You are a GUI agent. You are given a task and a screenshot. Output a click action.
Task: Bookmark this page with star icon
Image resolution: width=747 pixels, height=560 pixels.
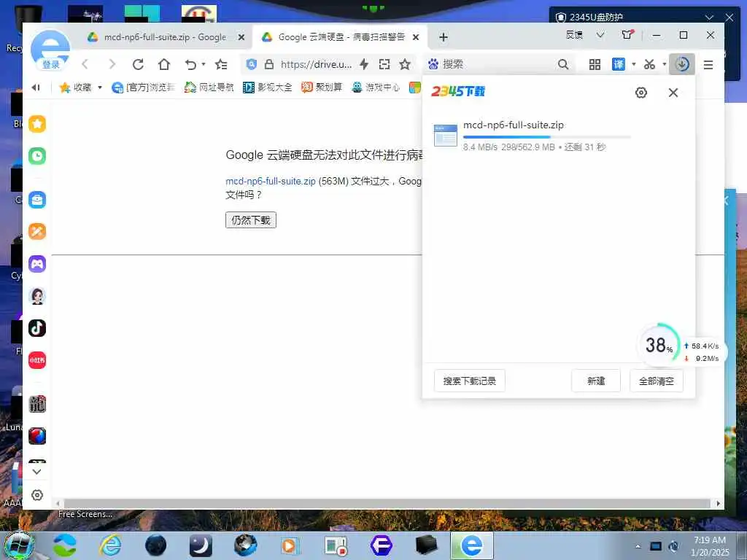pyautogui.click(x=405, y=64)
